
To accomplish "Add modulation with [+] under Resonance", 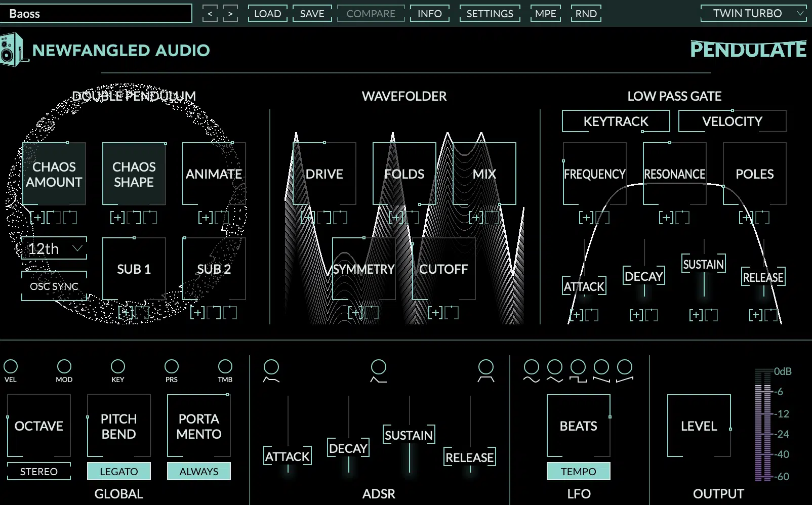I will point(666,218).
